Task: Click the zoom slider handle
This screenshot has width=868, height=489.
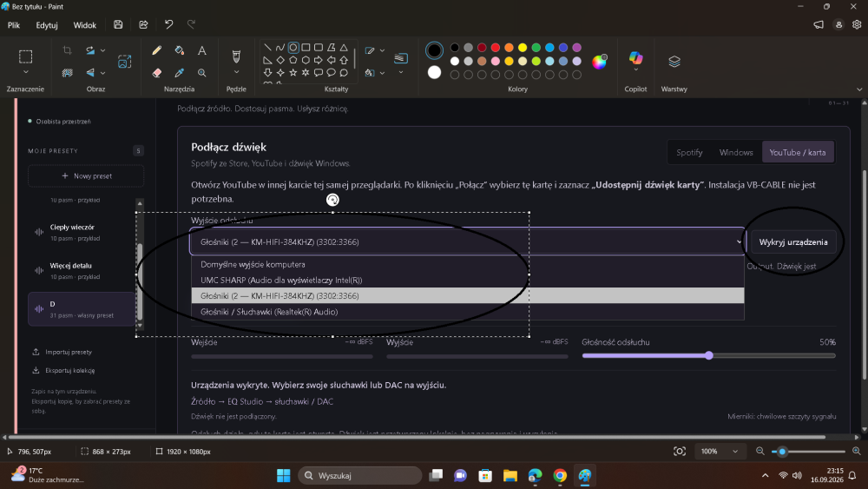Action: click(782, 452)
